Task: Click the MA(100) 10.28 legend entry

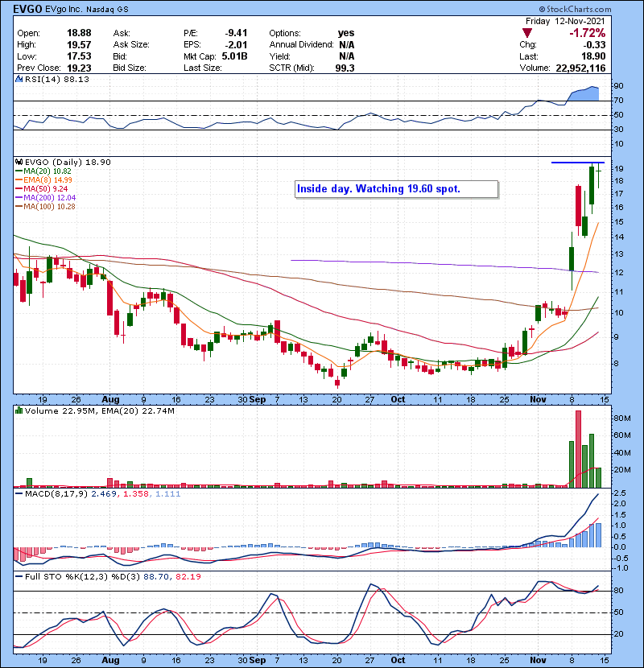Action: (x=45, y=207)
